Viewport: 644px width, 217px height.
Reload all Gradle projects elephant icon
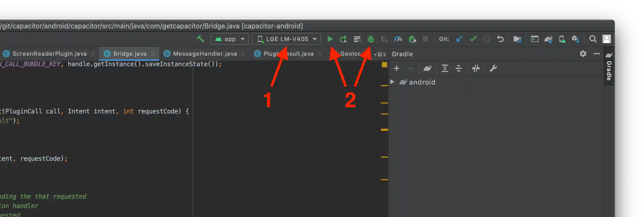pyautogui.click(x=428, y=69)
